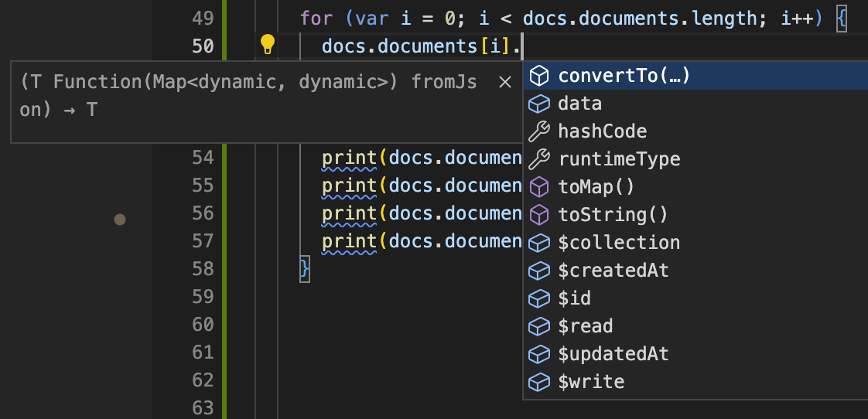Select the $write suggestion

click(x=695, y=382)
